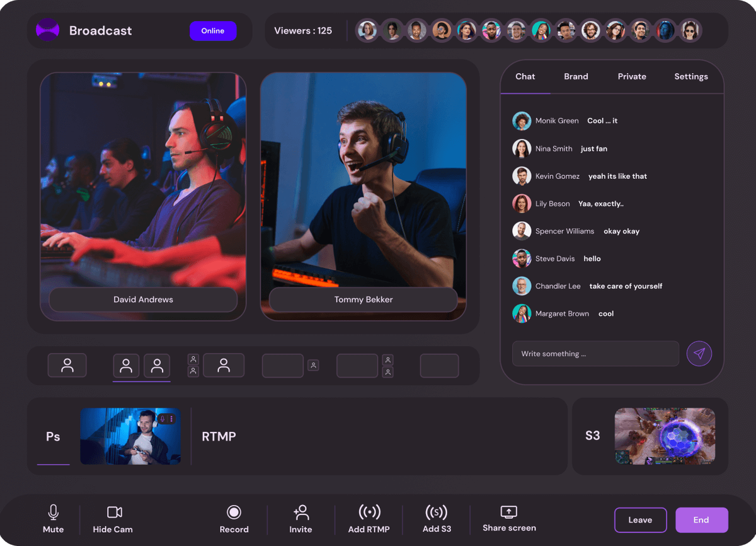Click the Broadcast title text
Screen dimensions: 756x546
100,30
